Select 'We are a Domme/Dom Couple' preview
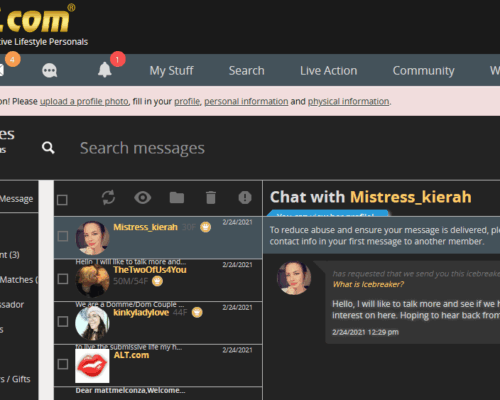 click(130, 304)
